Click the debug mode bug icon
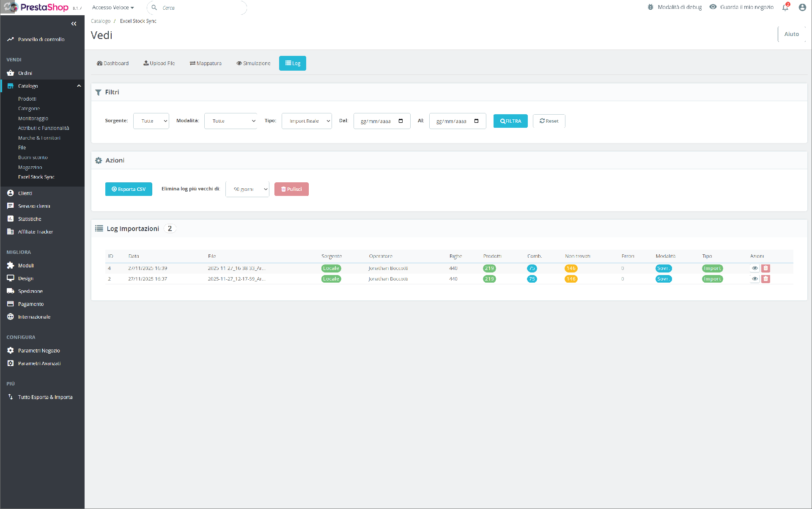The image size is (812, 509). coord(650,7)
